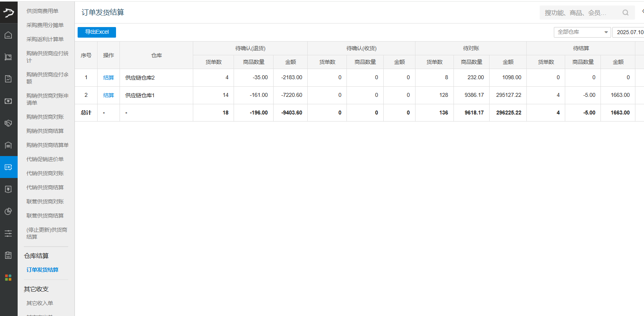Click the logo icon at top left
Image resolution: width=644 pixels, height=316 pixels.
coord(8,13)
